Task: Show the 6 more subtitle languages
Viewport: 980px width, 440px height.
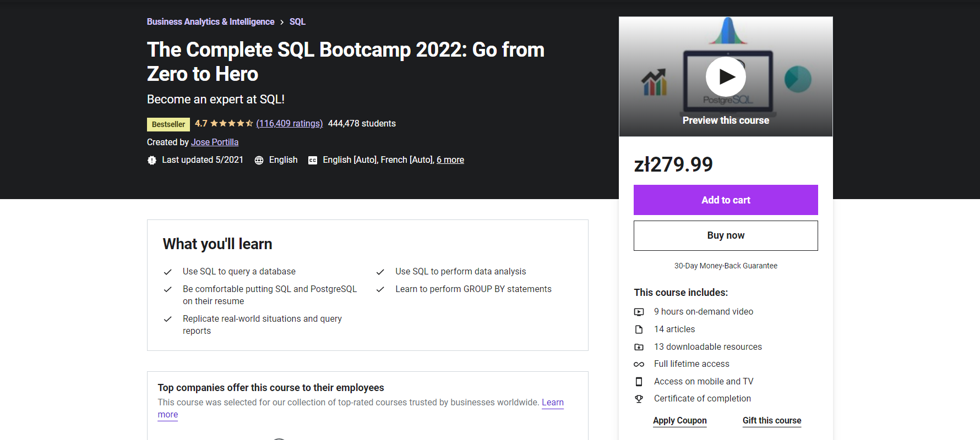Action: (x=450, y=159)
